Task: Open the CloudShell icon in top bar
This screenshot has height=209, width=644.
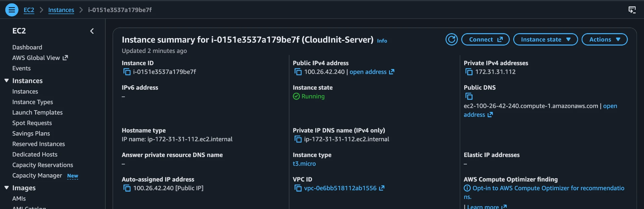Action: click(x=632, y=10)
